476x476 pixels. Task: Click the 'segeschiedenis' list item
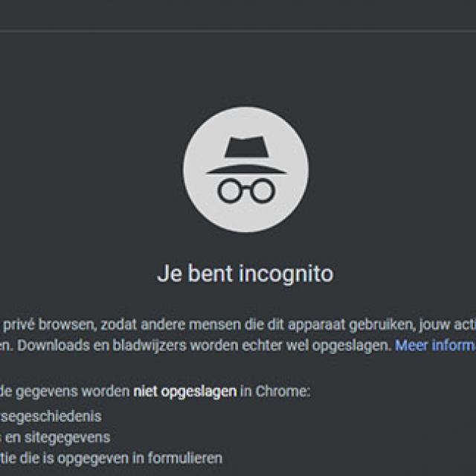(x=51, y=416)
